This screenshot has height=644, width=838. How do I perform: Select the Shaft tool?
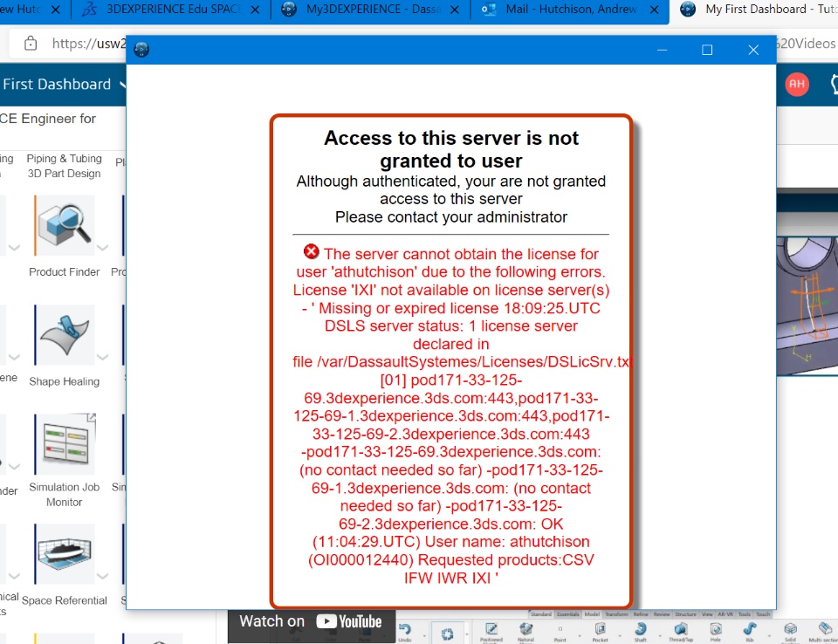click(640, 632)
